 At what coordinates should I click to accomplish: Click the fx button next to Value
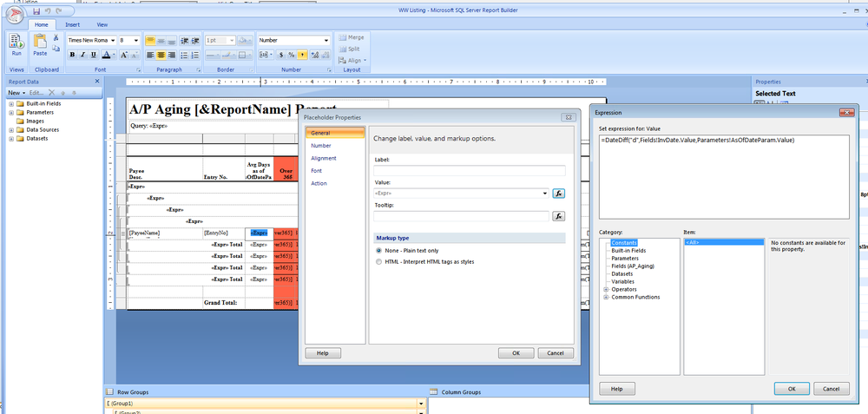pos(559,194)
